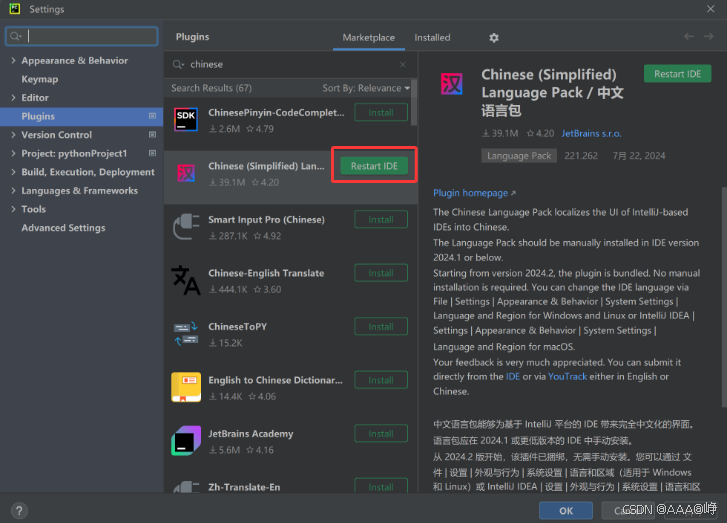Image resolution: width=727 pixels, height=523 pixels.
Task: Install the Zh-Translate-En plugin
Action: tap(381, 486)
